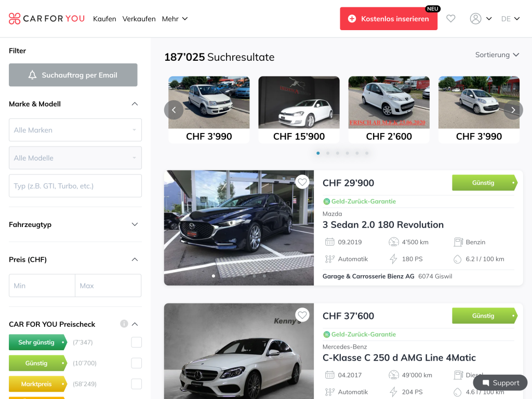
Task: Tick the Günstig filter checkbox
Action: click(137, 363)
